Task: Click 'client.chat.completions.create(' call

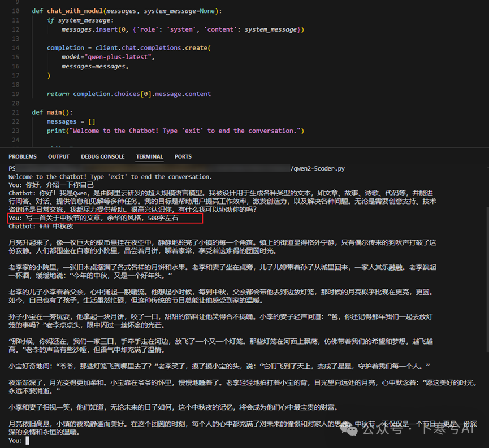Action: [x=153, y=47]
